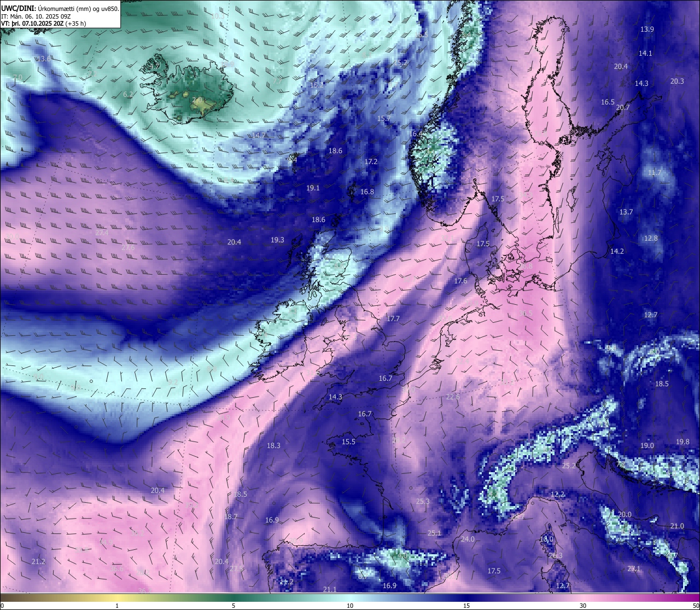Click the map value 21.2
The image size is (700, 610).
(38, 561)
